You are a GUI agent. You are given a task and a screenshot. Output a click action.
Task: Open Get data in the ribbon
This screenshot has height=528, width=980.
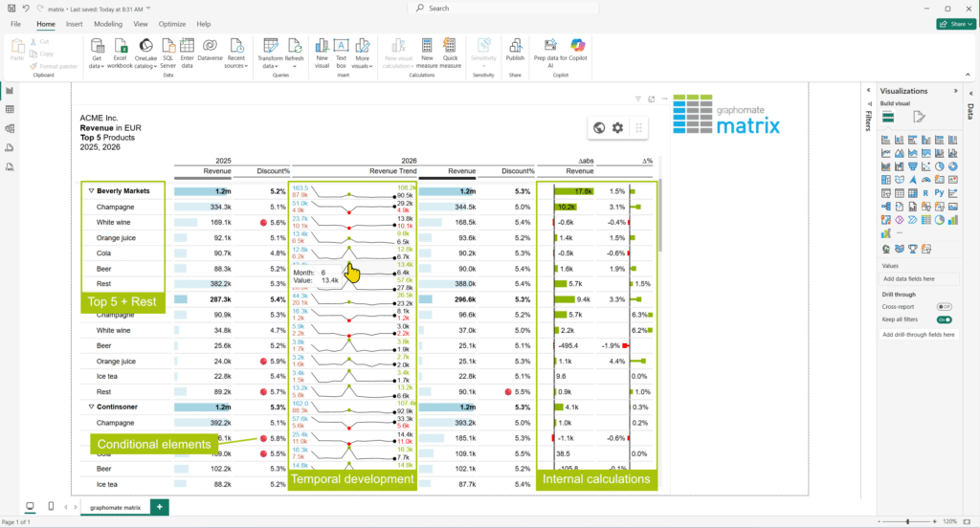(x=97, y=54)
